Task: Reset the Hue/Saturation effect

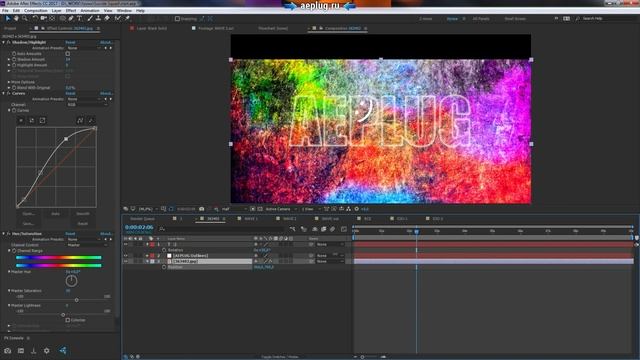Action: [x=70, y=234]
